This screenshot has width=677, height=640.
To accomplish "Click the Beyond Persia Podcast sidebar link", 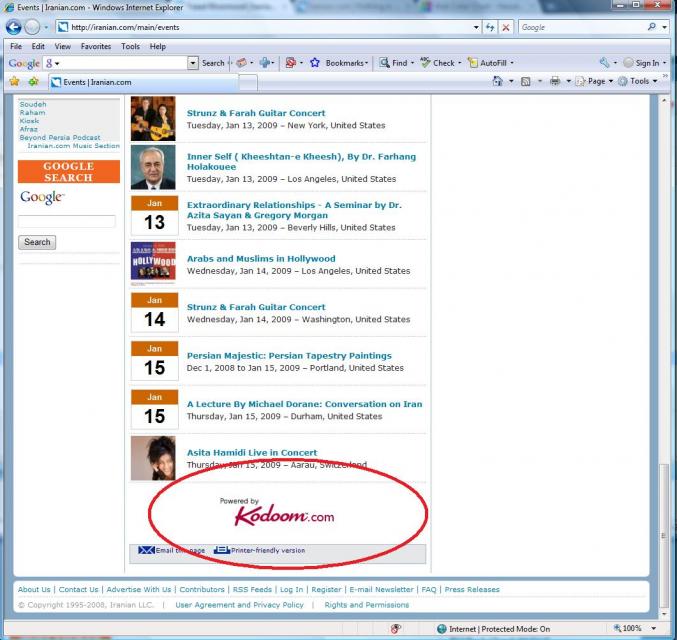I will (x=60, y=137).
